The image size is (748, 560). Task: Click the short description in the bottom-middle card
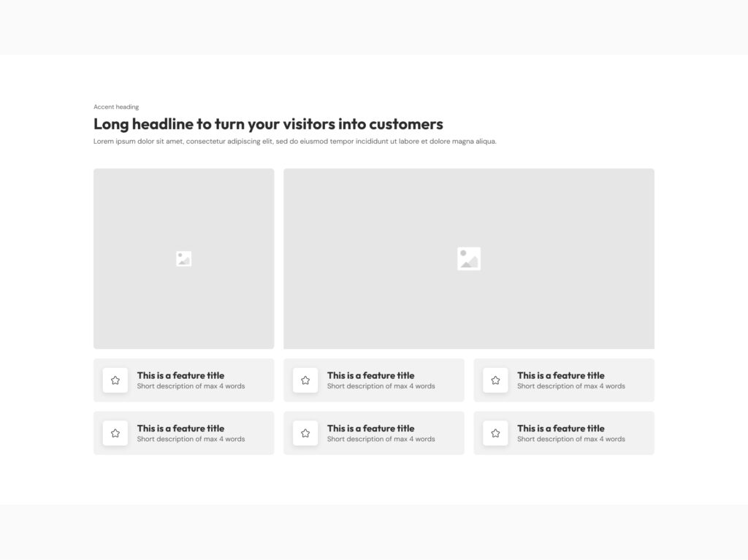coord(381,440)
